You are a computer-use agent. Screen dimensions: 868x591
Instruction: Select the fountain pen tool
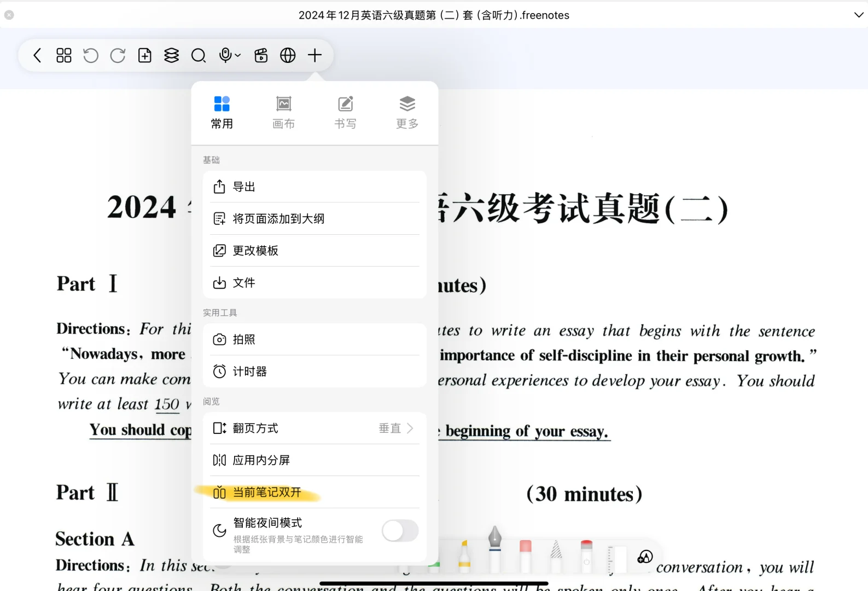pyautogui.click(x=495, y=549)
